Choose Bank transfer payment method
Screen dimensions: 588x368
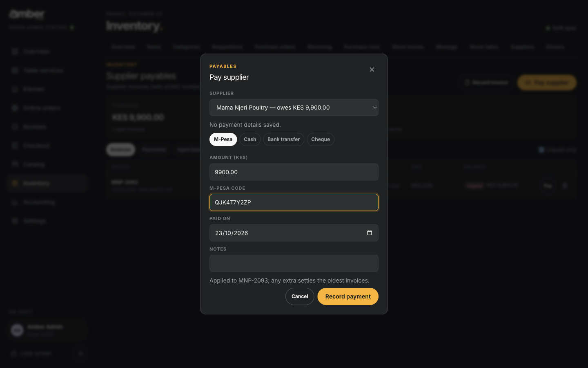284,139
